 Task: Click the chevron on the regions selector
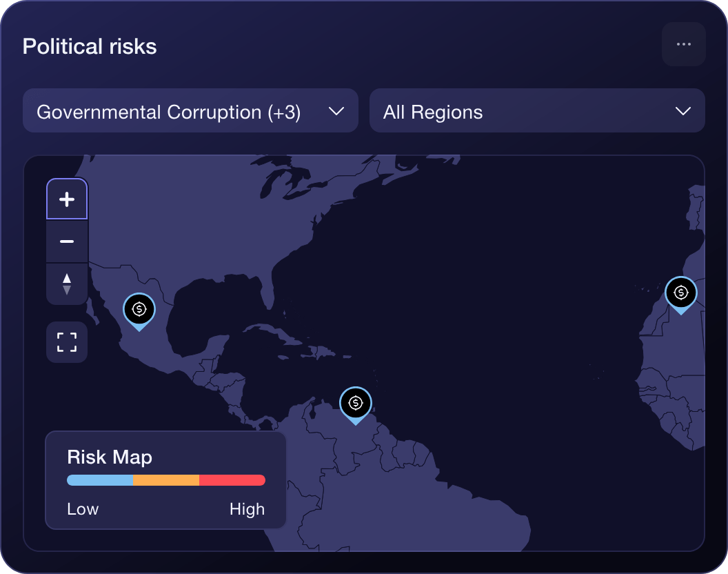684,110
